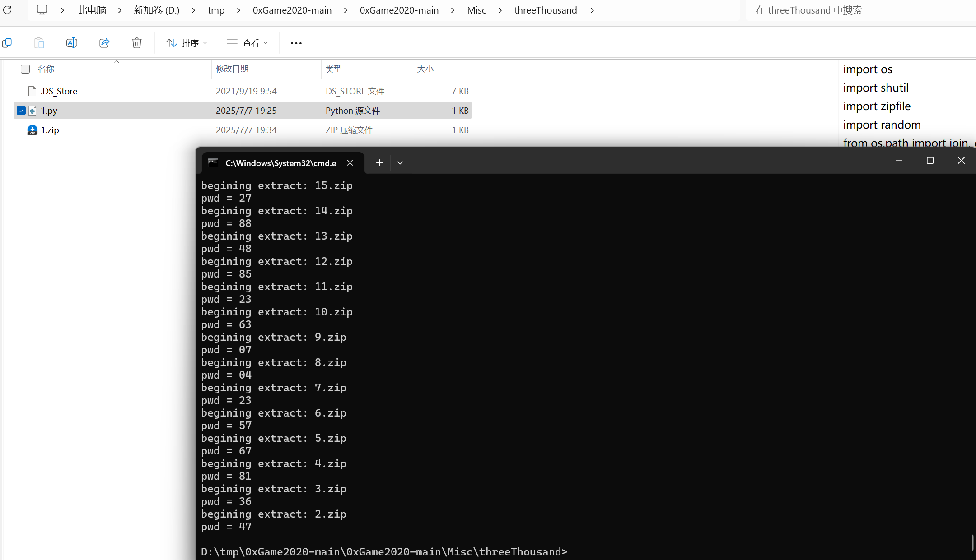Click the .DS_Store file icon

32,91
